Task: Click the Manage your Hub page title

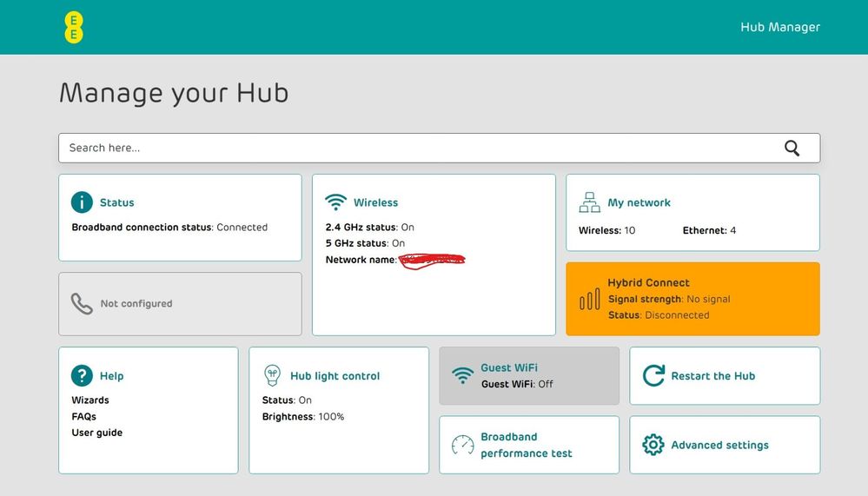Action: [x=174, y=92]
